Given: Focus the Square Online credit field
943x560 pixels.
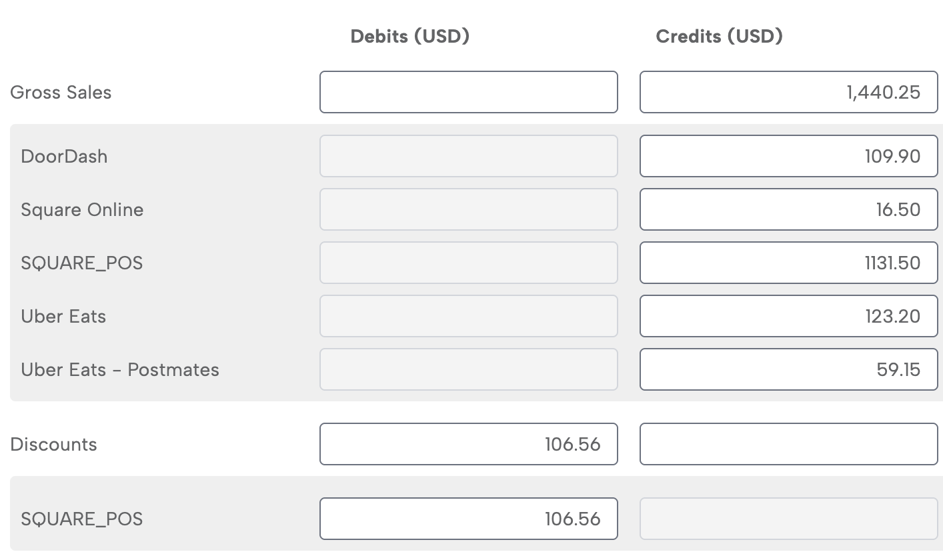Looking at the screenshot, I should click(788, 209).
